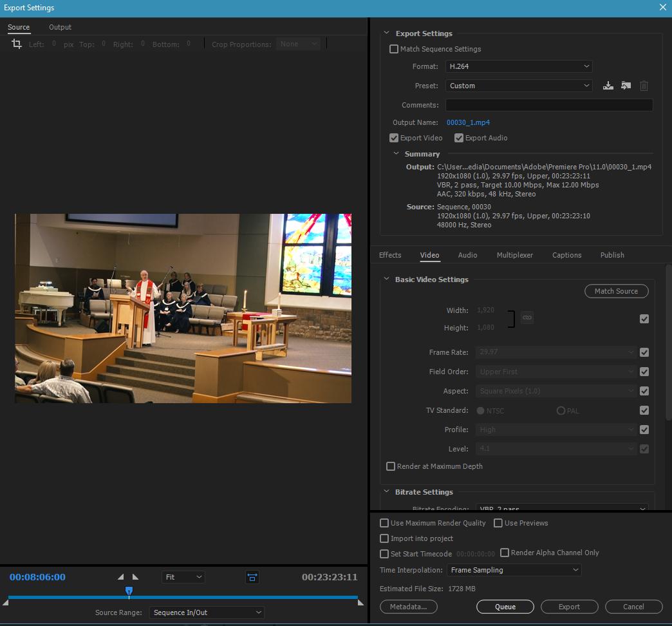Click the Export button
Screen dimensions: 672x626
click(569, 607)
